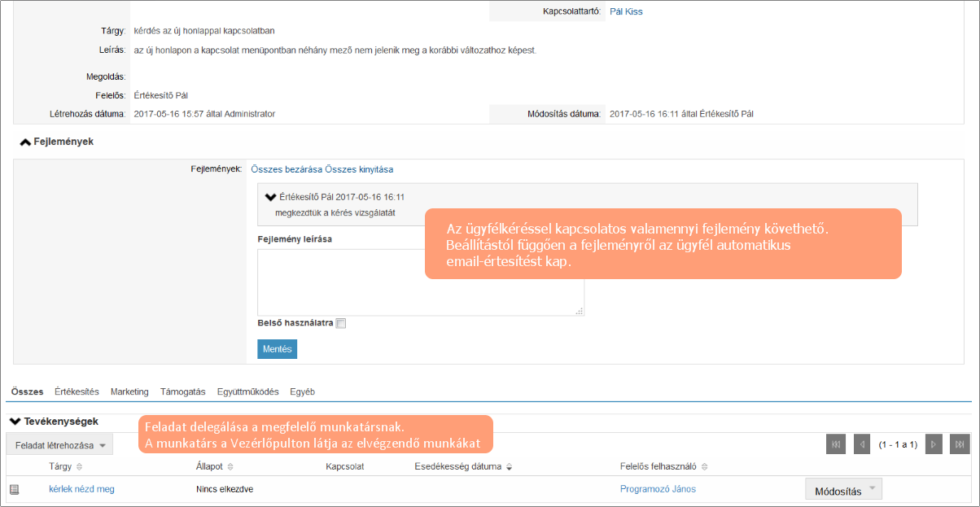Switch to the Támogatás tab

coord(183,391)
